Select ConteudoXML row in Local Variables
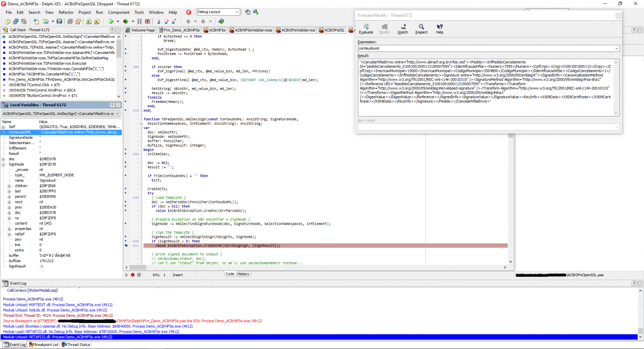 coord(61,132)
